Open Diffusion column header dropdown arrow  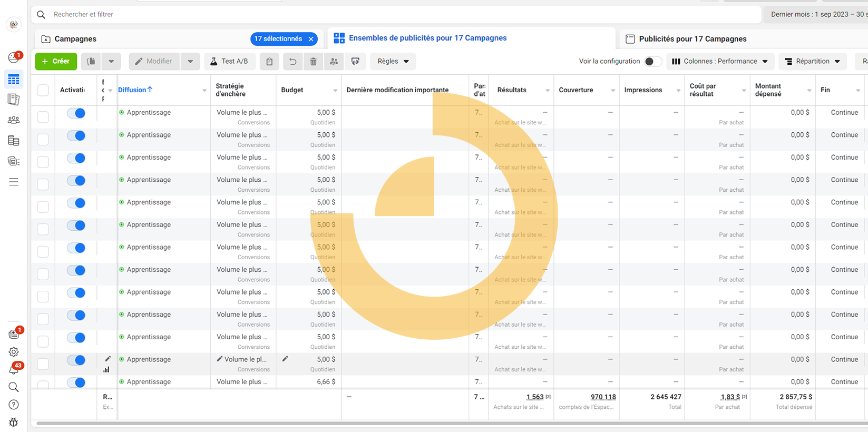click(x=204, y=91)
